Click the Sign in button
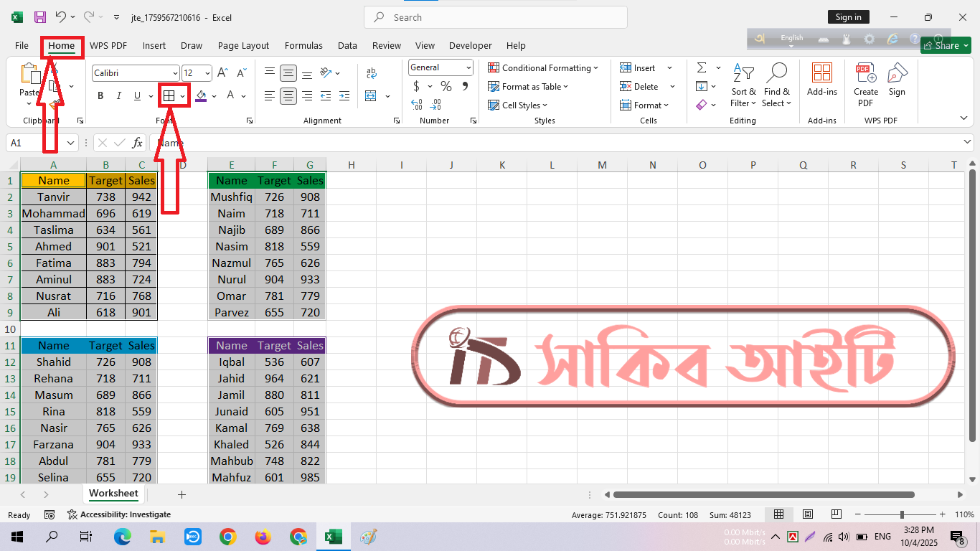Image resolution: width=980 pixels, height=551 pixels. pos(848,17)
